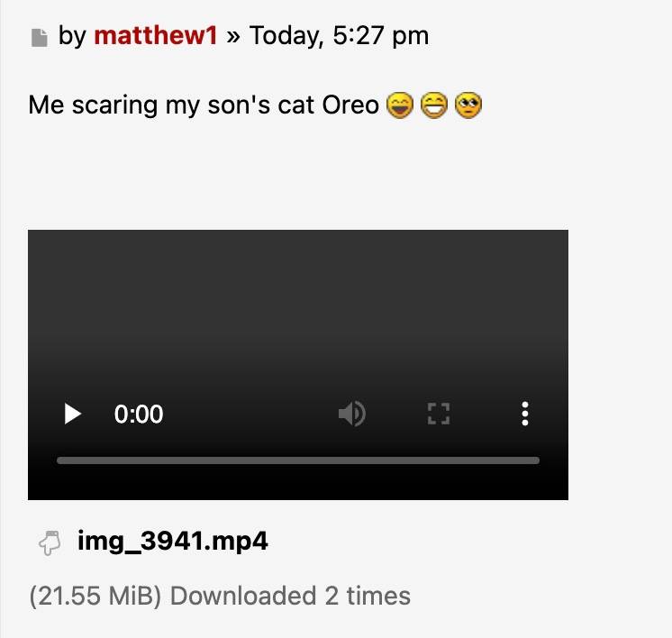Click the "Today, 5:27 pm" post time
This screenshot has width=672, height=638.
339,36
